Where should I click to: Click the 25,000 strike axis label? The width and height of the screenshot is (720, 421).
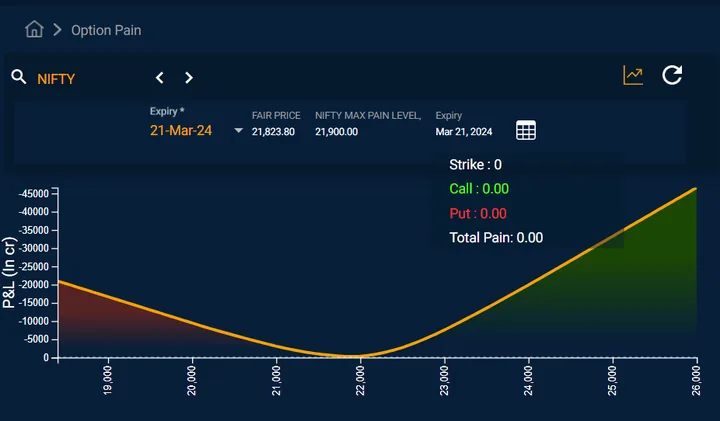[x=613, y=380]
